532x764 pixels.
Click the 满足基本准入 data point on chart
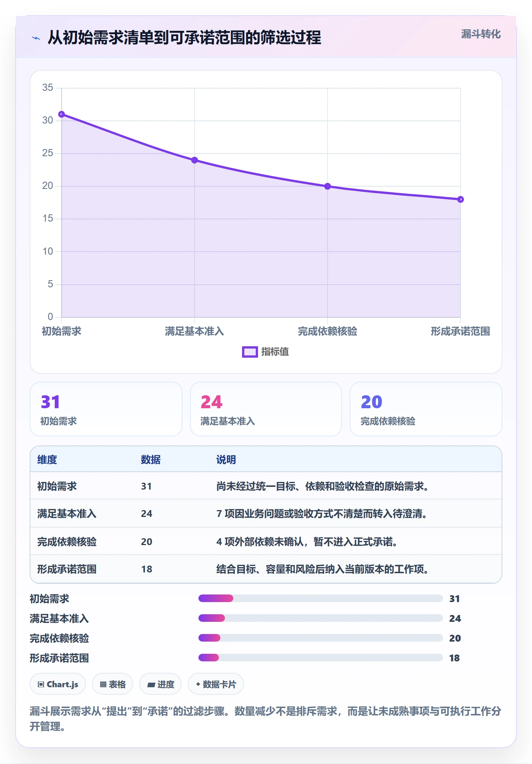[195, 160]
